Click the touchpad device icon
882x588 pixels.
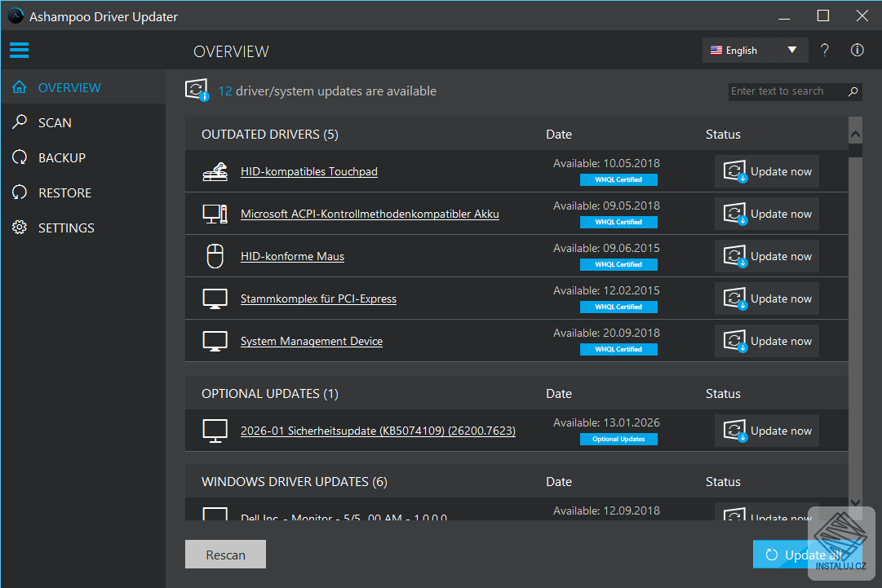click(215, 171)
